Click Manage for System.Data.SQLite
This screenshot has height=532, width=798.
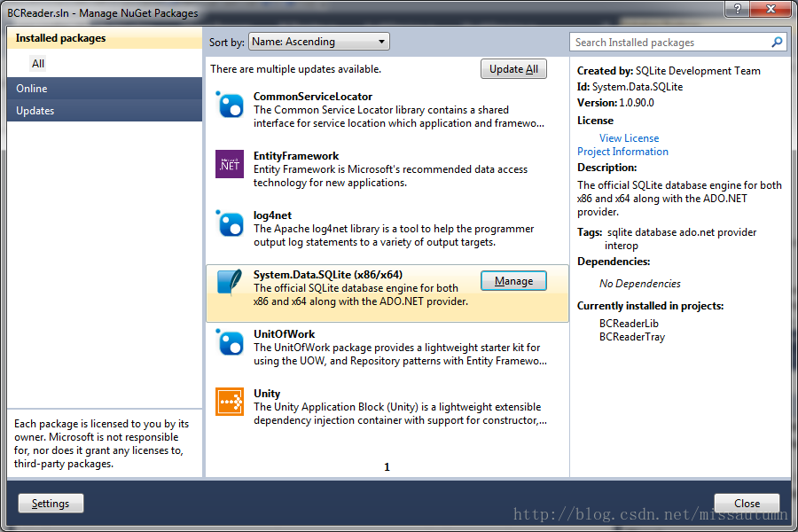point(513,281)
